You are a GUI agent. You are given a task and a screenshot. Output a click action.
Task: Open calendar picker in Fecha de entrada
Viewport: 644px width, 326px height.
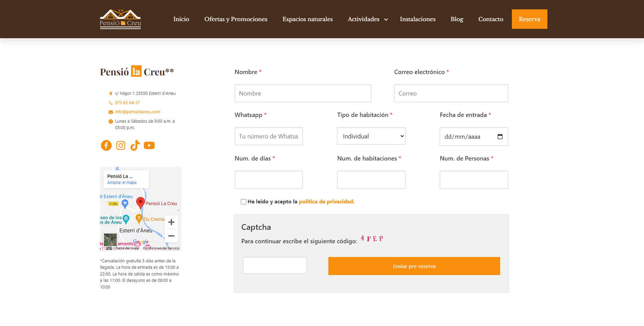(500, 137)
